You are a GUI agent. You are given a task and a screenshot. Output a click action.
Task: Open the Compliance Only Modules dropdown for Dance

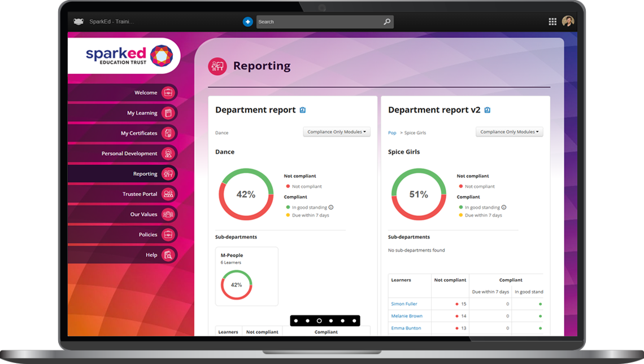click(x=336, y=131)
